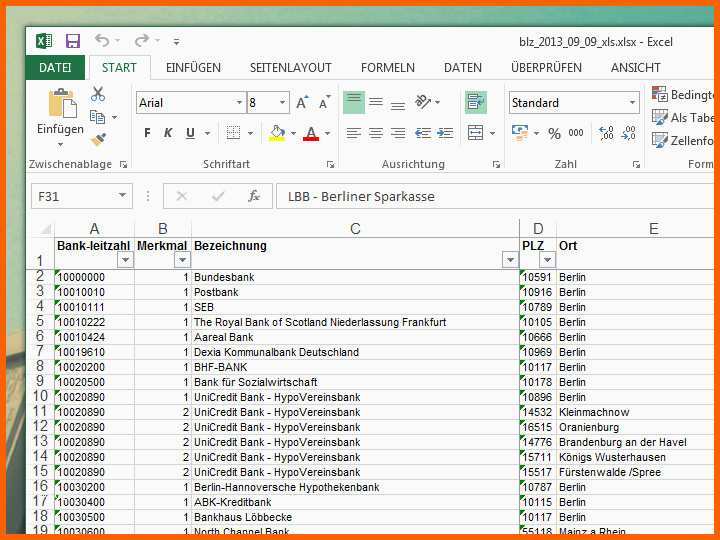Toggle bold F formatting

[147, 133]
